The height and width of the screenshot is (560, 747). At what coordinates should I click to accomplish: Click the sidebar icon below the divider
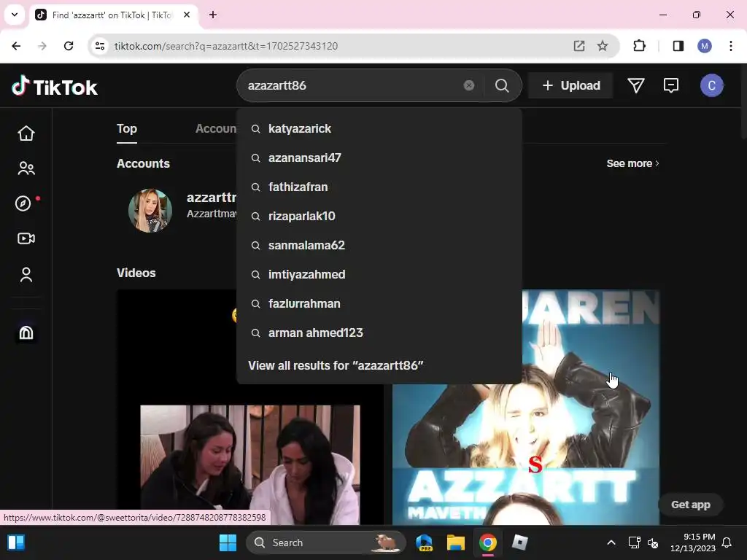tap(26, 332)
